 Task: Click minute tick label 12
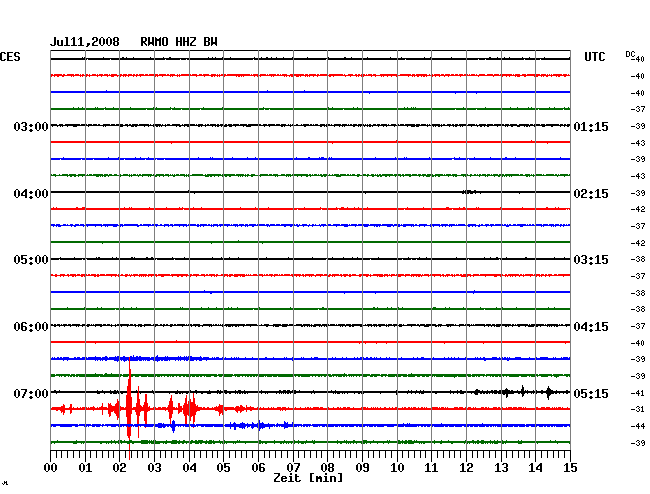[466, 468]
